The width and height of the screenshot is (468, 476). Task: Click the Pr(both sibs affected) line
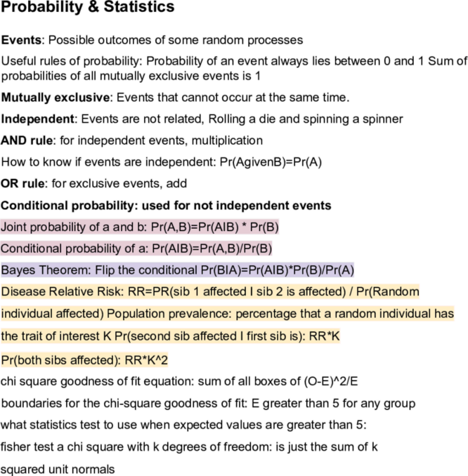pos(84,360)
